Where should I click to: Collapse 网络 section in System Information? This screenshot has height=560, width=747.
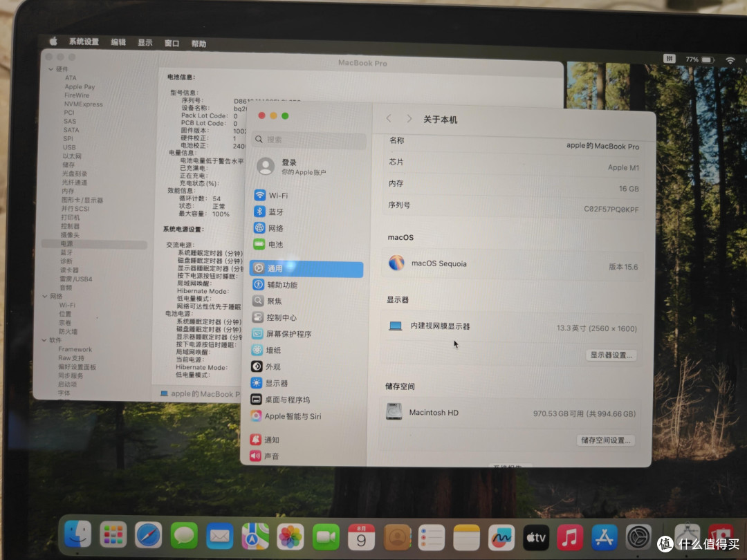click(45, 296)
